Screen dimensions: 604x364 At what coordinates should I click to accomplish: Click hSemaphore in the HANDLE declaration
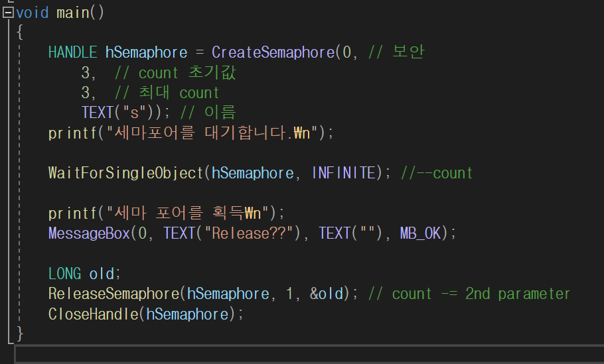click(147, 52)
